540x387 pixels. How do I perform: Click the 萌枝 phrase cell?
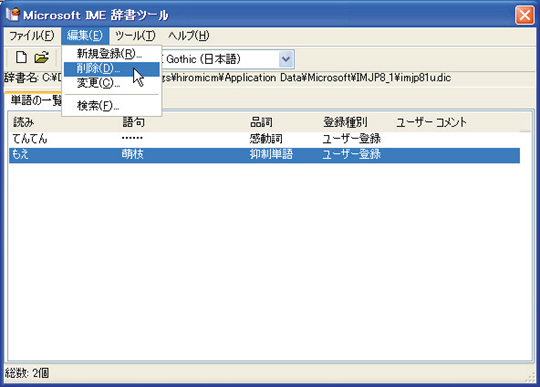133,155
